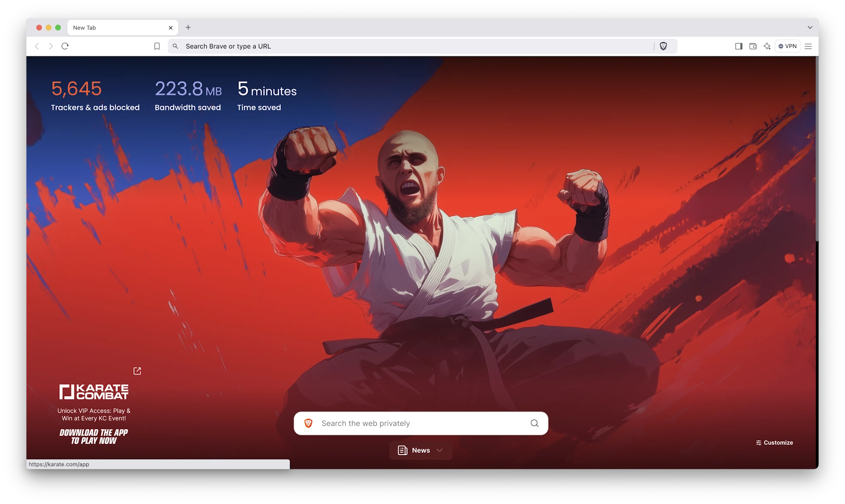845x504 pixels.
Task: Toggle the browser sidebar
Action: 738,46
